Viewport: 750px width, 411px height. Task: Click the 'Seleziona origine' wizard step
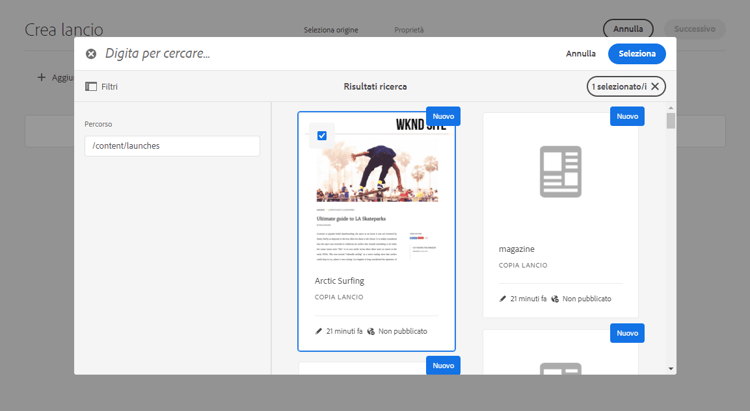[331, 30]
